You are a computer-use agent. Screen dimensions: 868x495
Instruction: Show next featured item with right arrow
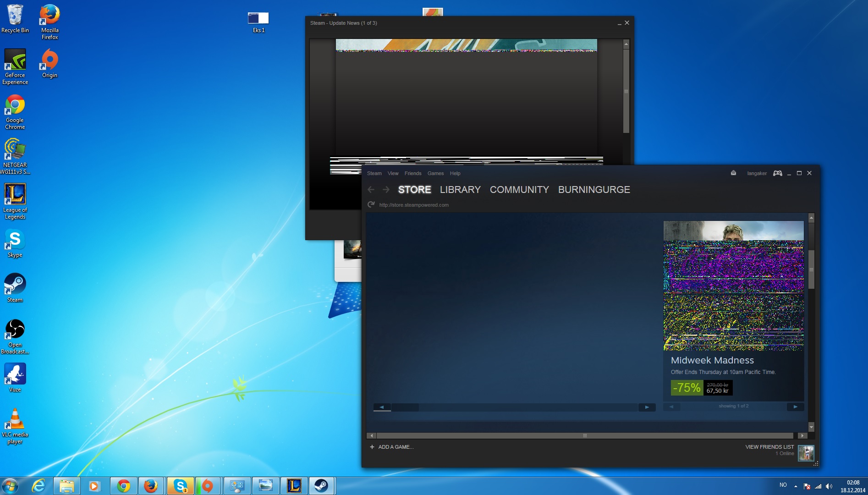pos(647,407)
